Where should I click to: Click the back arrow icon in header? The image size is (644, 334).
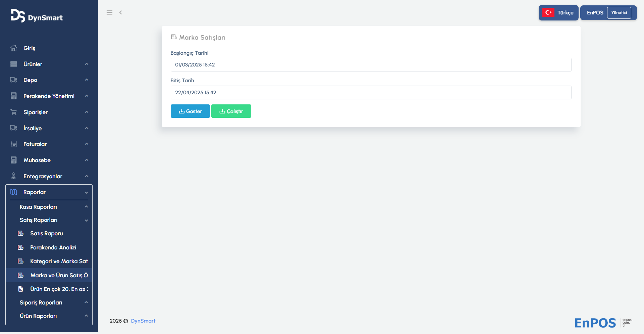121,12
